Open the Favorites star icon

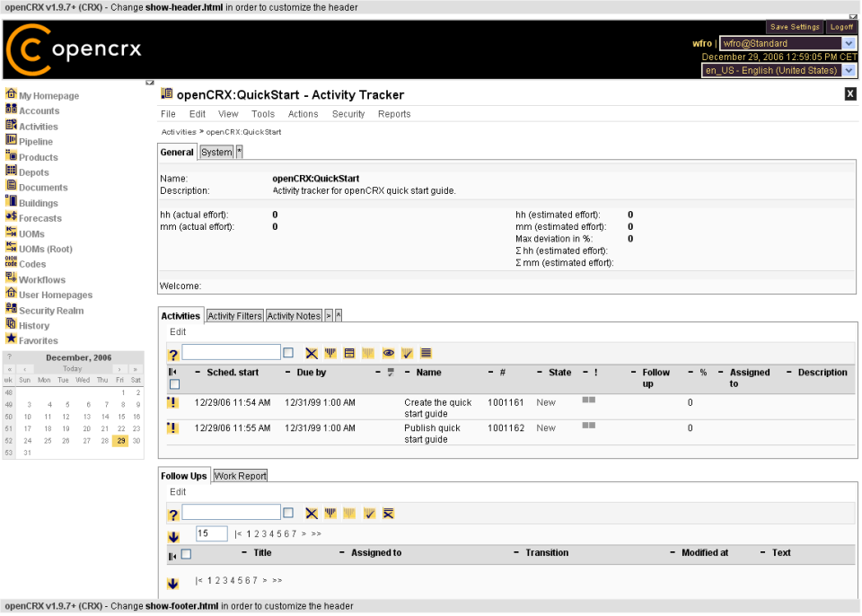point(11,339)
